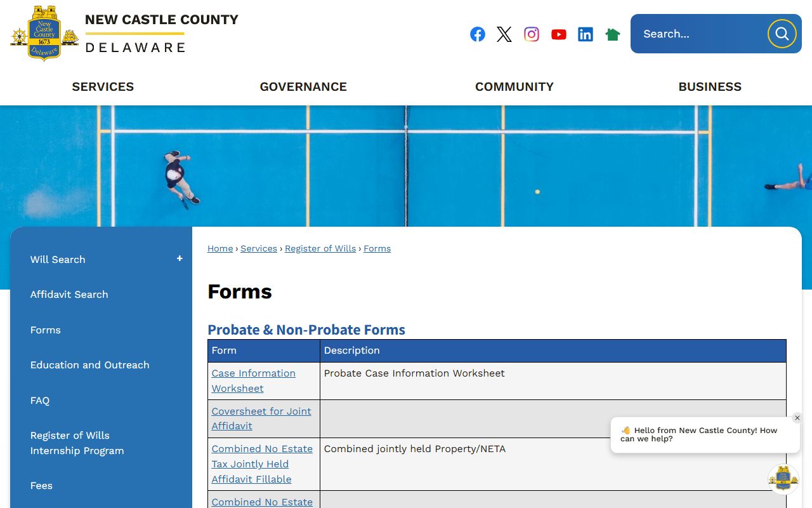Open the Business menu
The height and width of the screenshot is (508, 812).
[x=710, y=87]
